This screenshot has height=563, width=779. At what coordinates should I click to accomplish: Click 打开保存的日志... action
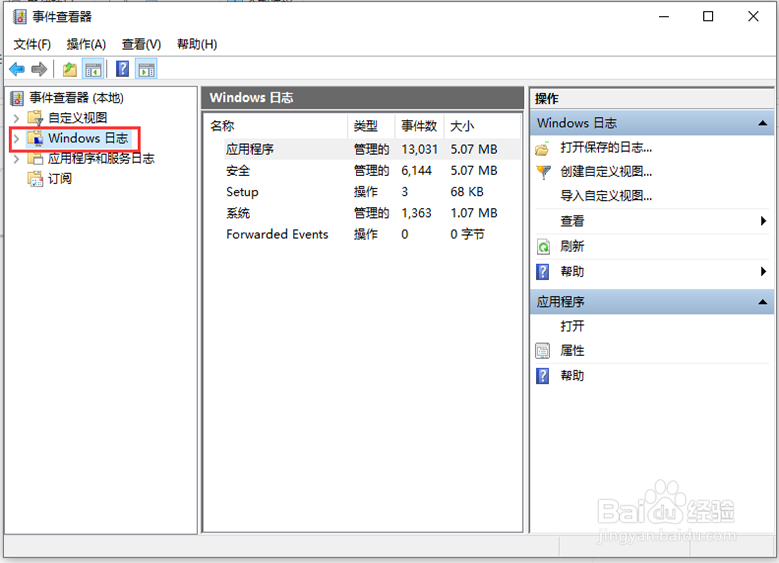point(606,148)
